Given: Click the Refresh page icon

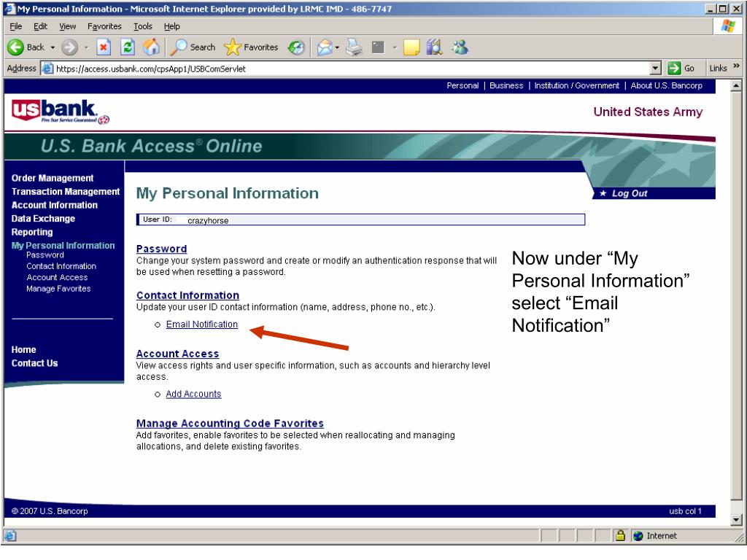Looking at the screenshot, I should point(127,47).
